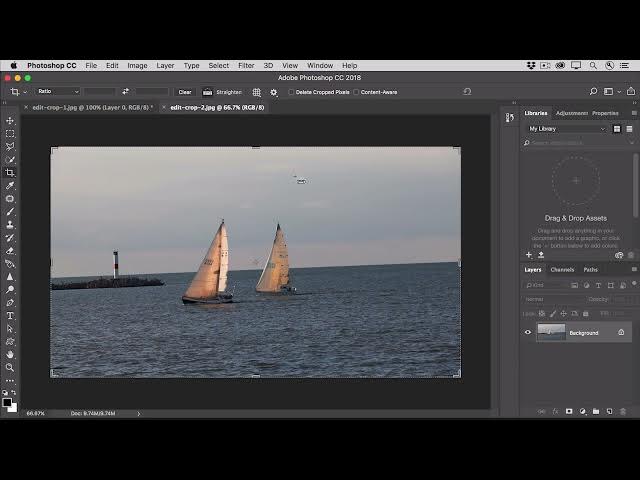Click the foreground color swatch

point(8,403)
